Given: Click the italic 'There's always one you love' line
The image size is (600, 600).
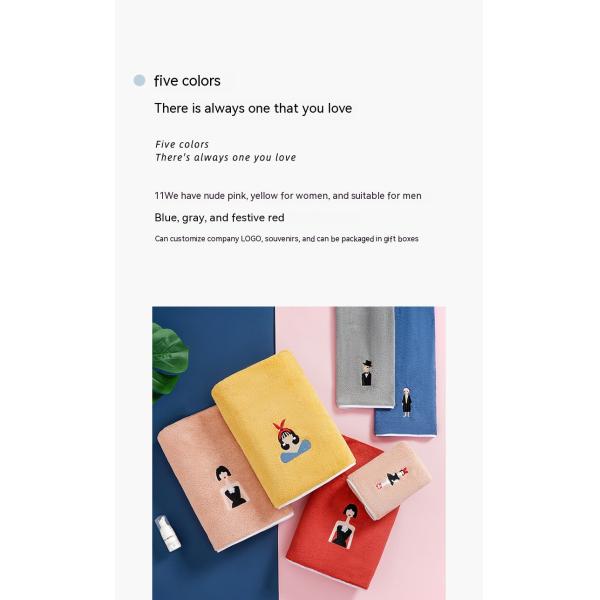Looking at the screenshot, I should [225, 157].
